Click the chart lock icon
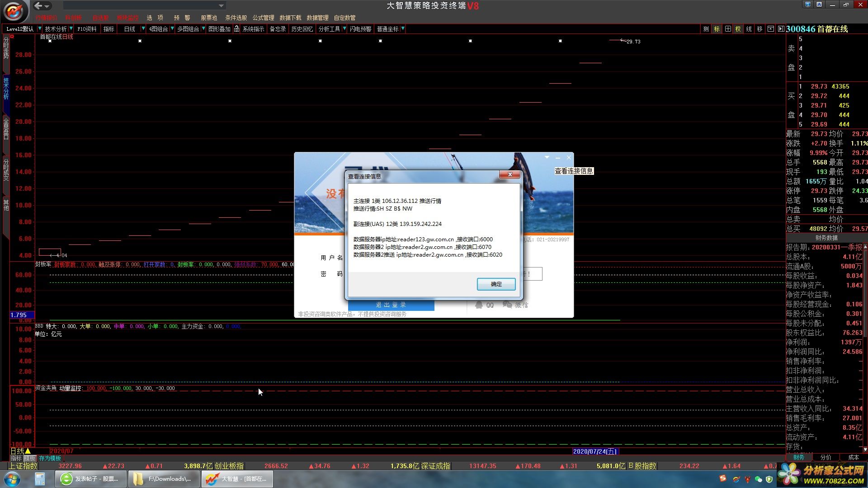This screenshot has width=868, height=488. tap(236, 28)
